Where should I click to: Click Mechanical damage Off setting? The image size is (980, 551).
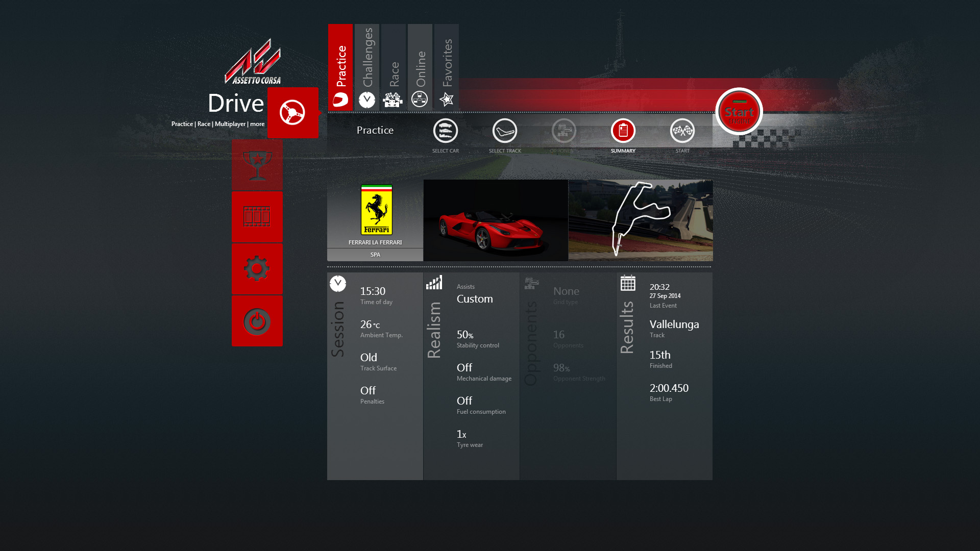(x=465, y=369)
